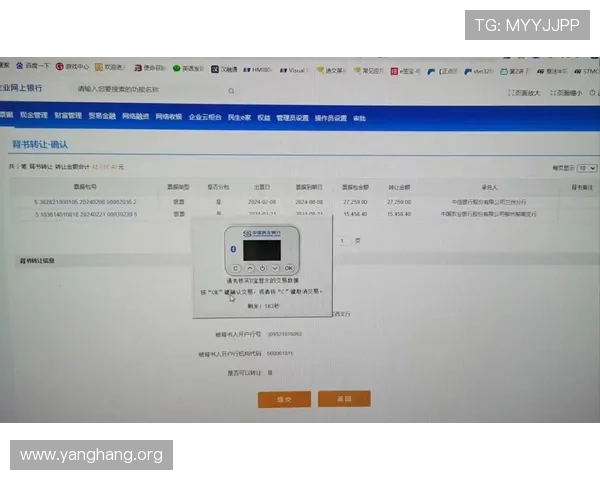Click the 背书转让-确认 page title
600x480 pixels.
click(x=40, y=144)
